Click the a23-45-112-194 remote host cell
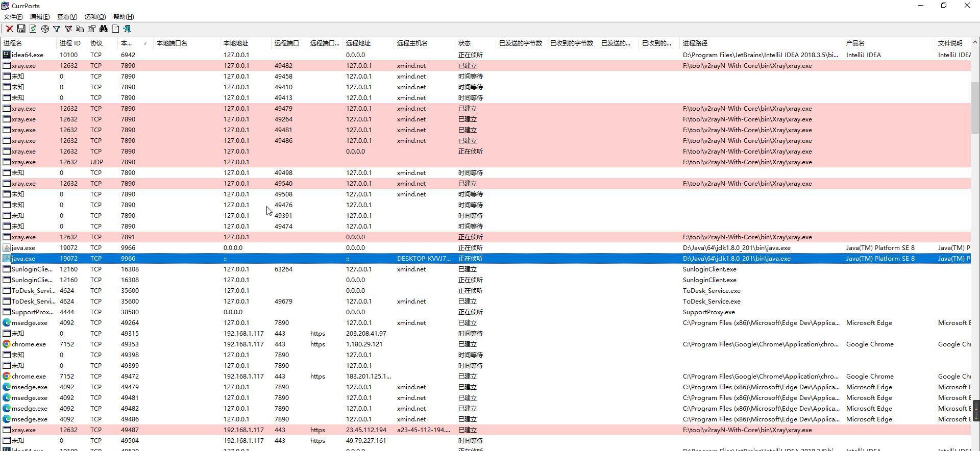Image resolution: width=980 pixels, height=451 pixels. pyautogui.click(x=424, y=430)
